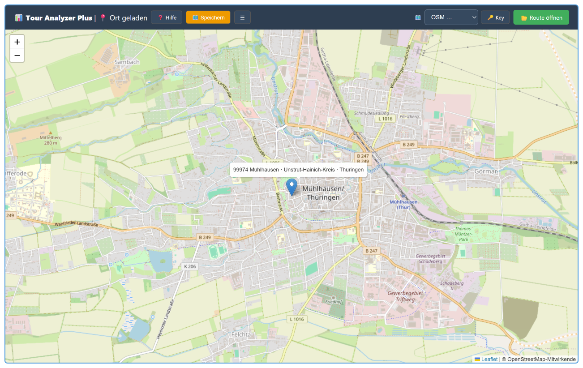Viewport: 583px width, 368px height.
Task: Click the orange Speichern button
Action: click(208, 17)
